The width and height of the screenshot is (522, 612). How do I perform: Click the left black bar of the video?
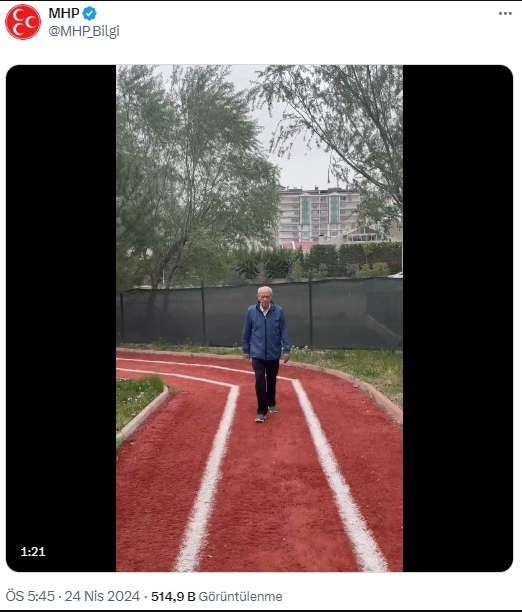click(61, 318)
